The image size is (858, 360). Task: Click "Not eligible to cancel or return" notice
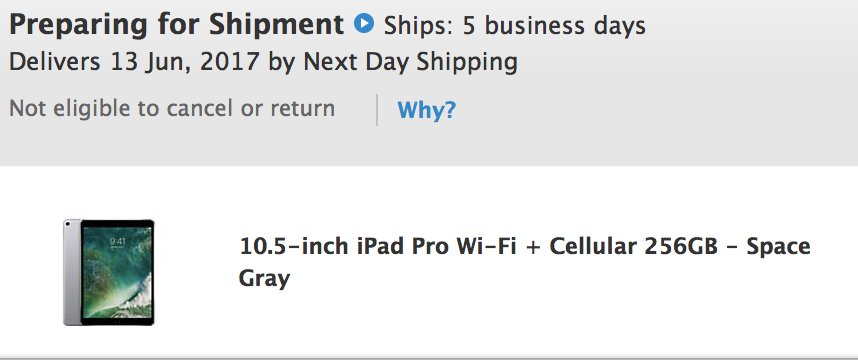coord(172,108)
